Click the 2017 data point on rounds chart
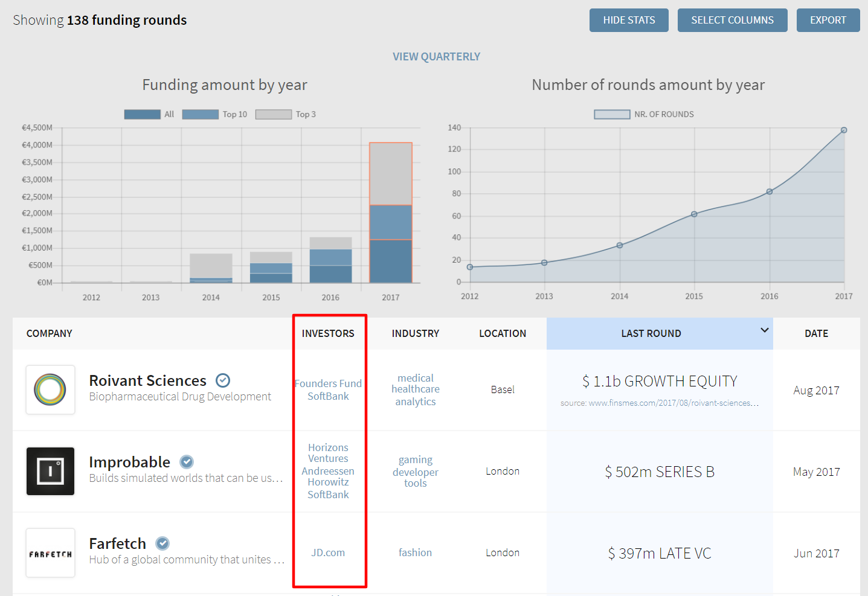 coord(844,130)
